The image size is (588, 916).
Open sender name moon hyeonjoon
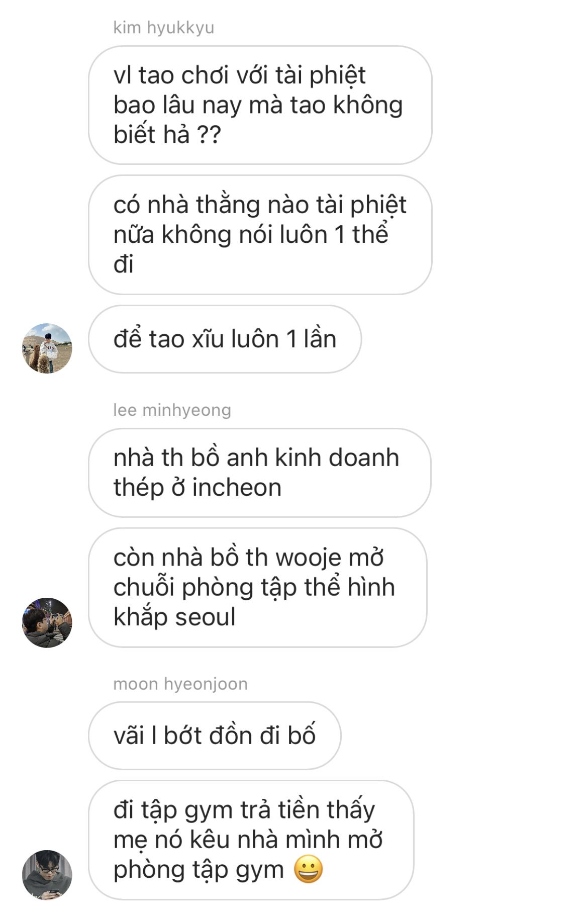pyautogui.click(x=180, y=684)
